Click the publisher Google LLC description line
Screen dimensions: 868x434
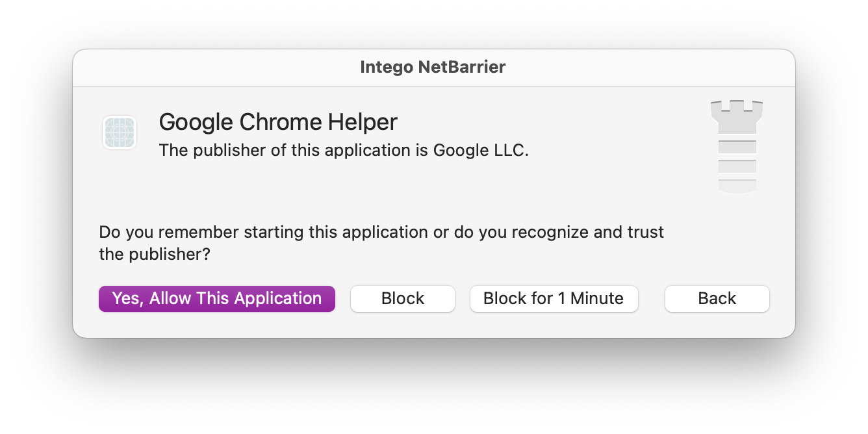(x=344, y=150)
